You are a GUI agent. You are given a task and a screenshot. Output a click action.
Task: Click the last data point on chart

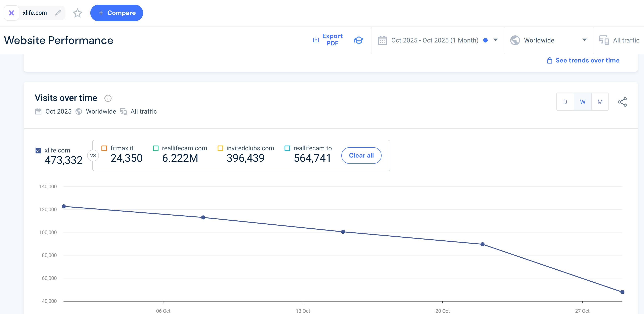click(x=622, y=292)
